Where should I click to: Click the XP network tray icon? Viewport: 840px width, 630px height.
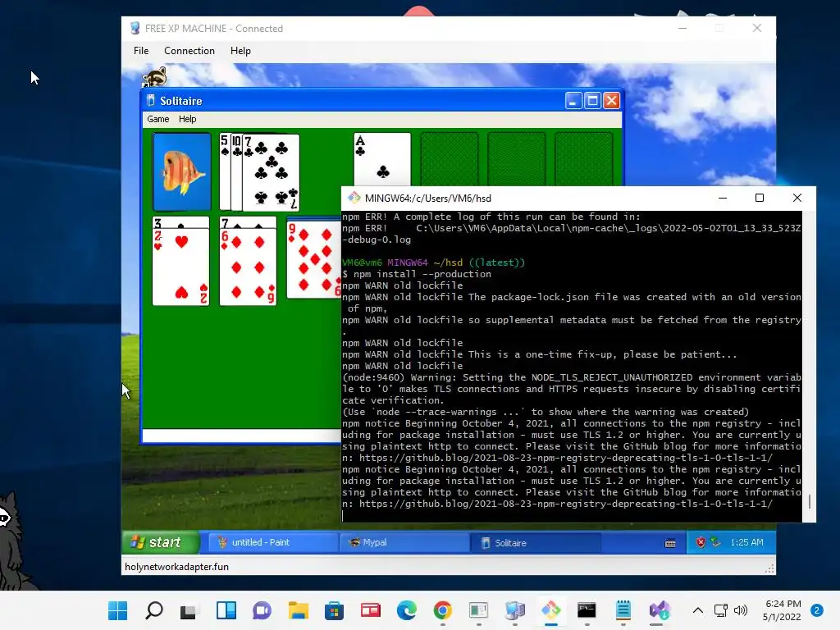click(x=715, y=542)
